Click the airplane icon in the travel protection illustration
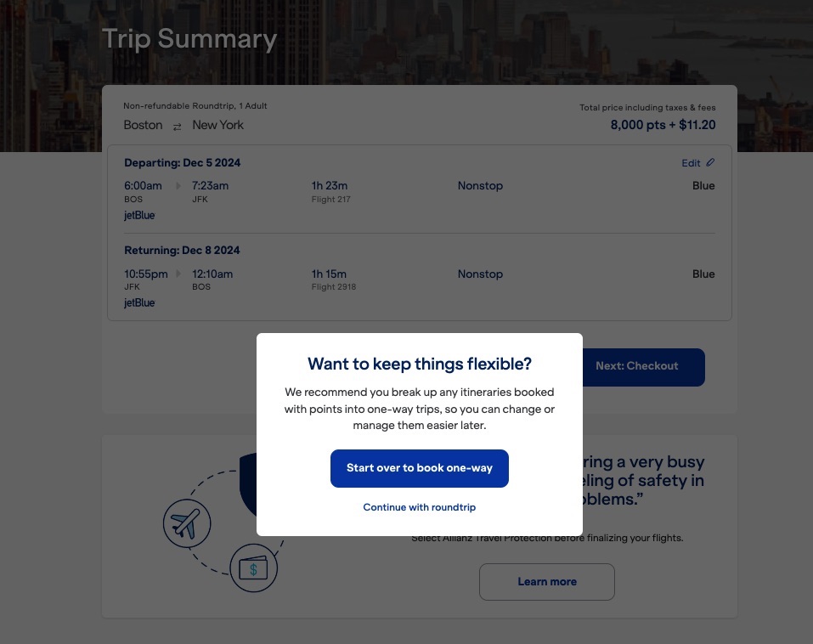This screenshot has width=813, height=644. [187, 523]
